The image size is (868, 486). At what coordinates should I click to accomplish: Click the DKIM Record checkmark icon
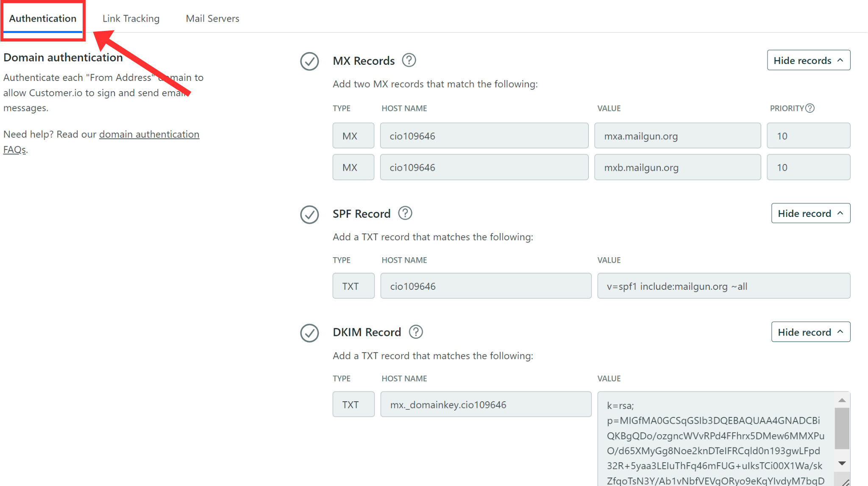click(x=309, y=333)
